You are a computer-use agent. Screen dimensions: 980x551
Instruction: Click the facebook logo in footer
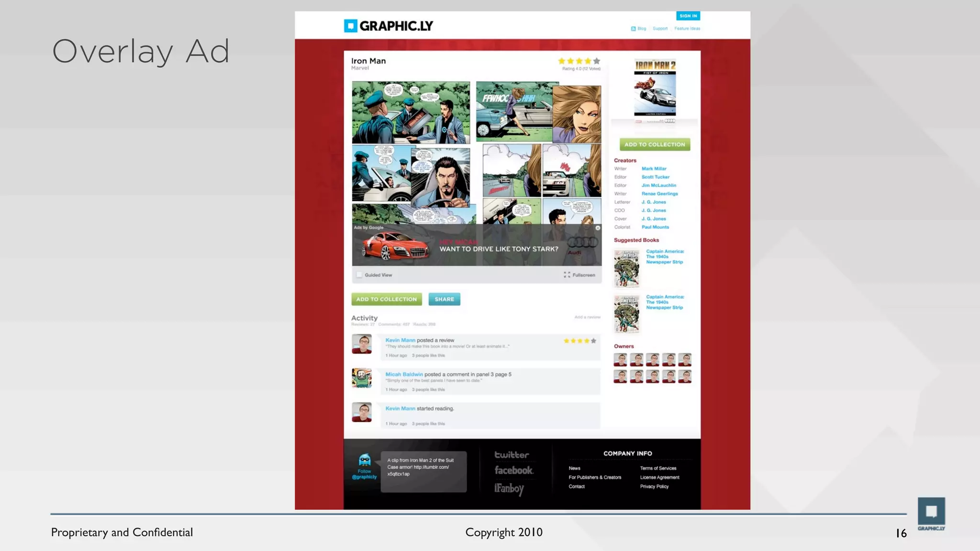(x=513, y=471)
